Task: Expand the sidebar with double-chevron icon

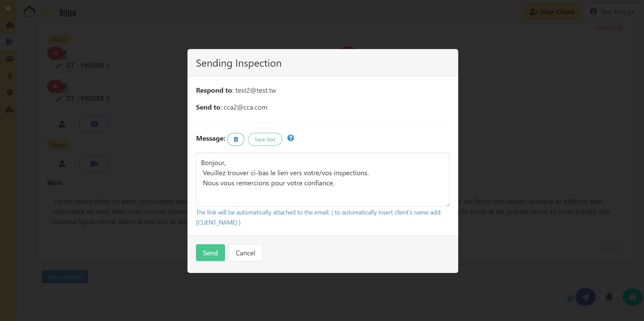Action: [x=8, y=8]
